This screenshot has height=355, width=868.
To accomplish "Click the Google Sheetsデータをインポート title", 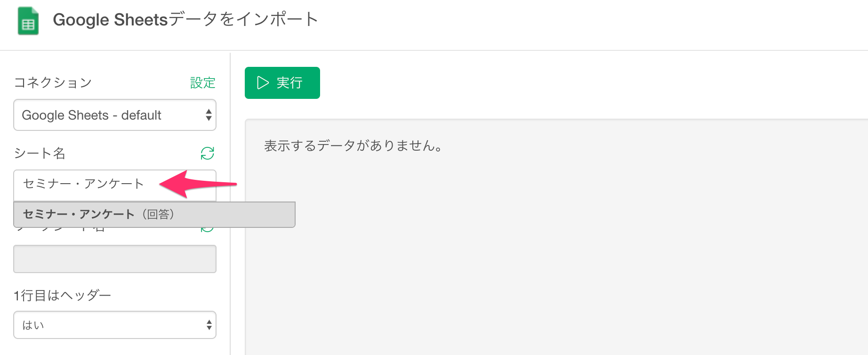I will coord(185,20).
